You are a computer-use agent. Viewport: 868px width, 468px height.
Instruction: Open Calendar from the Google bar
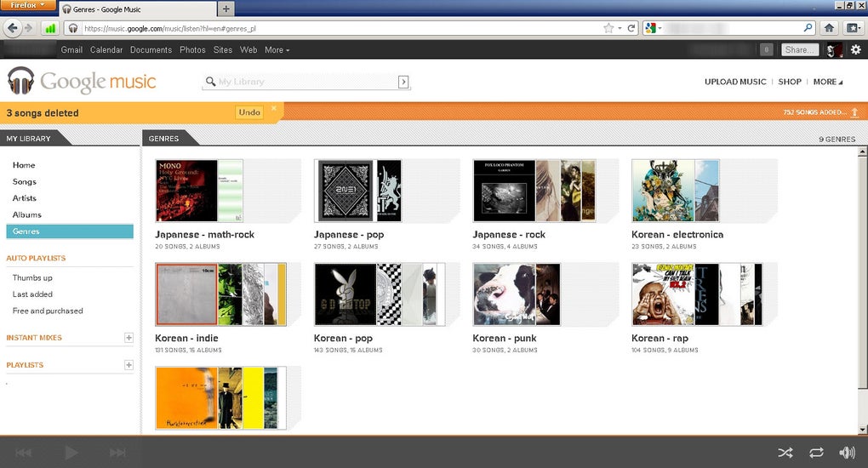(x=106, y=49)
